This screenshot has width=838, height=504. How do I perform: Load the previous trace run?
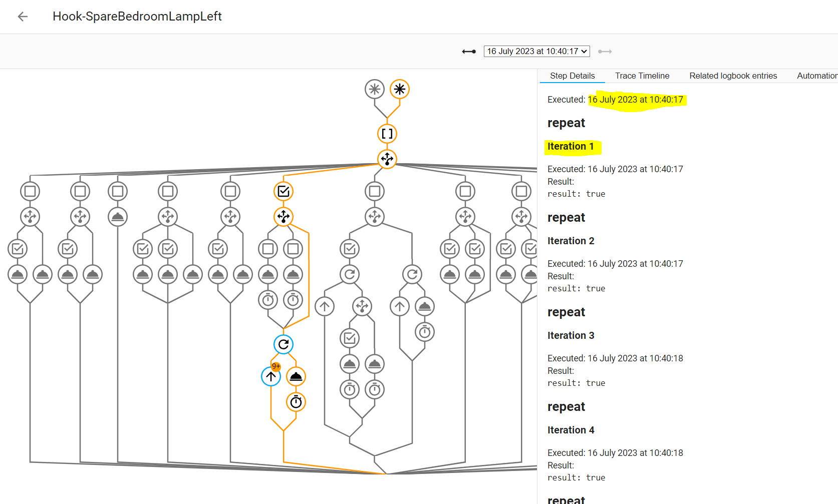coord(468,51)
